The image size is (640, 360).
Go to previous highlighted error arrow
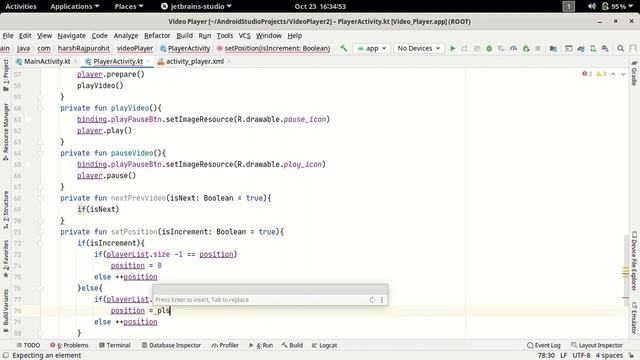pos(613,74)
